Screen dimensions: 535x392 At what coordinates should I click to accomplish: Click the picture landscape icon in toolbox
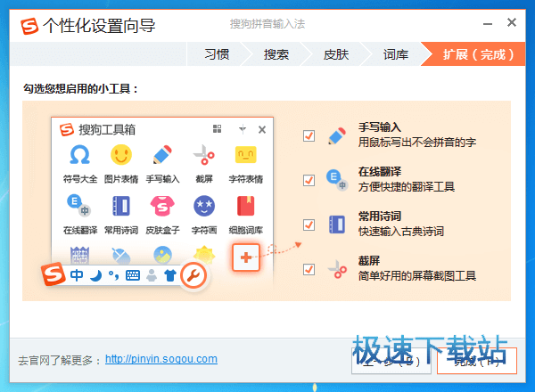(x=163, y=255)
